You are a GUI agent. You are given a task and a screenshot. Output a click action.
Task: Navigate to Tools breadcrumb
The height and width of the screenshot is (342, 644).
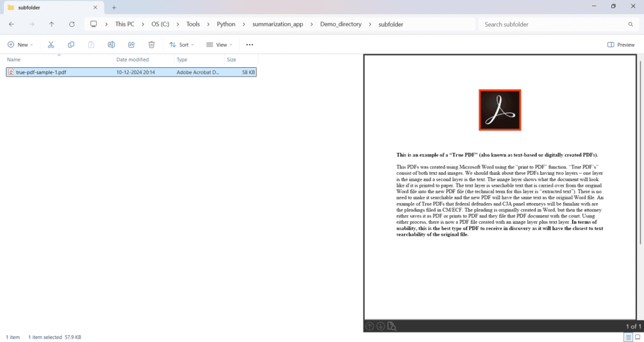pos(193,25)
